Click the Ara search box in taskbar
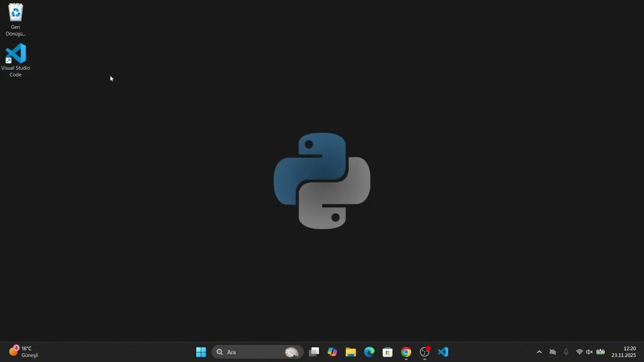Viewport: 644px width, 362px height. [x=258, y=352]
